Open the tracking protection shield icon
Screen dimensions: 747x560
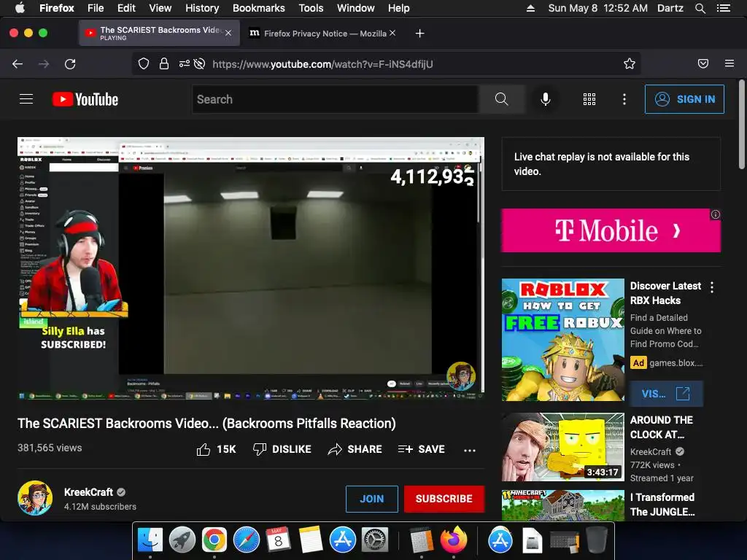point(144,64)
